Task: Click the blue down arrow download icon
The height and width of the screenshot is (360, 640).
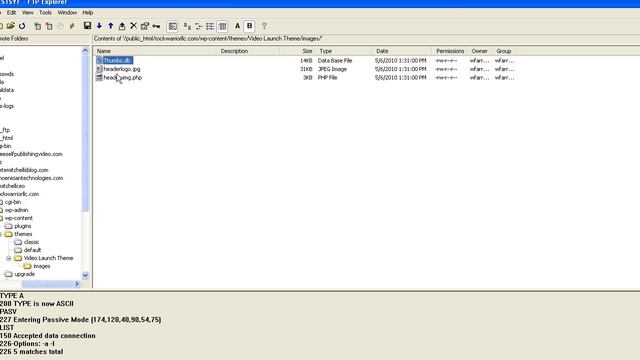Action: [99, 26]
